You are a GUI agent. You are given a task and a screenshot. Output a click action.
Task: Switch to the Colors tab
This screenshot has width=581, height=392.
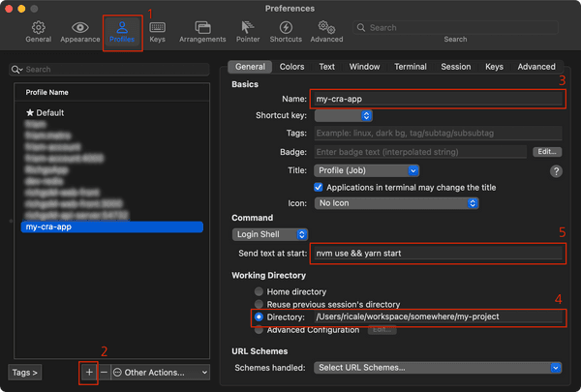point(292,67)
